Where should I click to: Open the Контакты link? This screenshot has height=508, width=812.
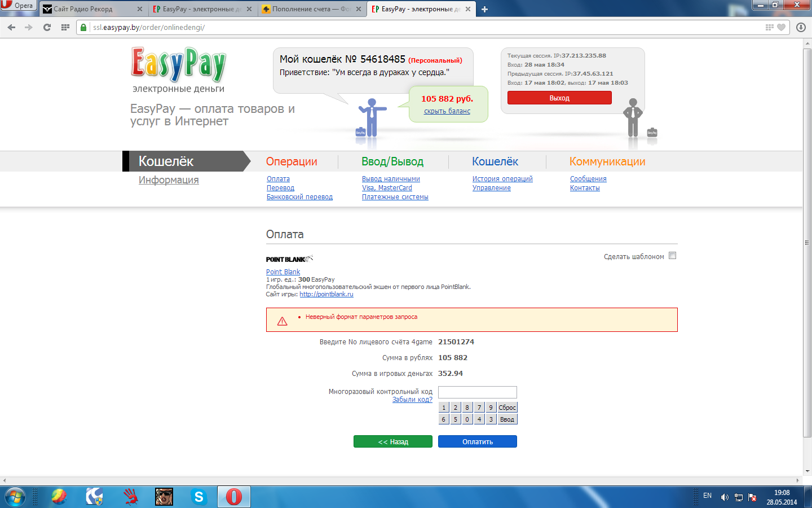click(x=585, y=188)
